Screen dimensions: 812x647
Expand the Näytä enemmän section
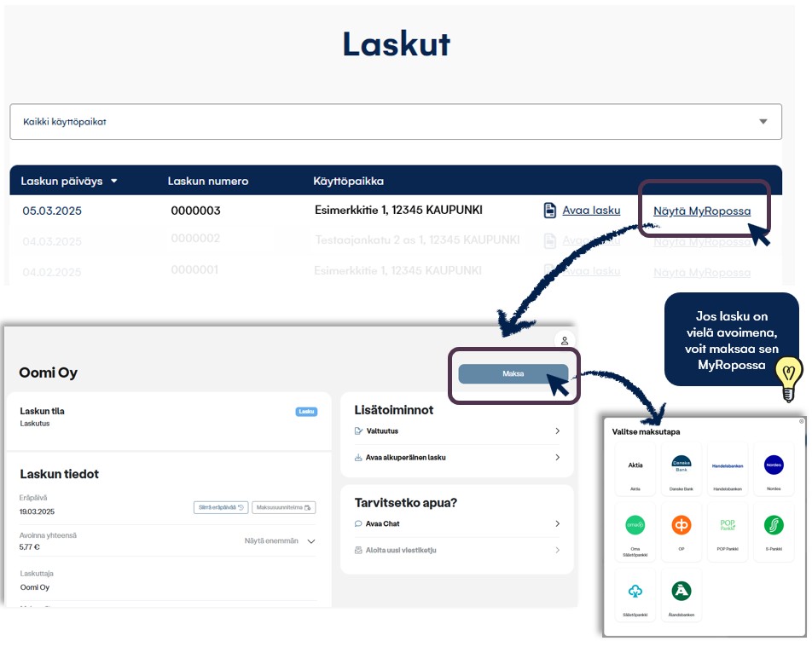(280, 541)
